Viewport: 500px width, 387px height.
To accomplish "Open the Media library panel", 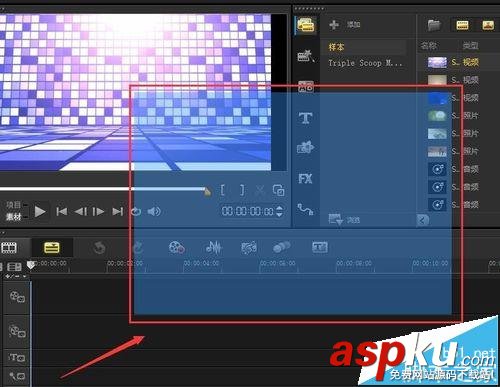I will pyautogui.click(x=306, y=25).
